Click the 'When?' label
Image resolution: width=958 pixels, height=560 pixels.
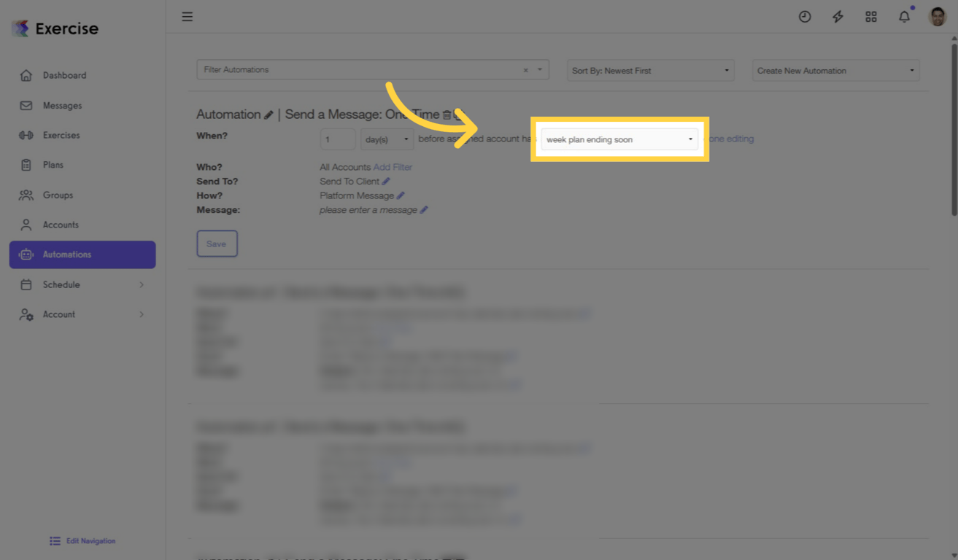pyautogui.click(x=212, y=136)
